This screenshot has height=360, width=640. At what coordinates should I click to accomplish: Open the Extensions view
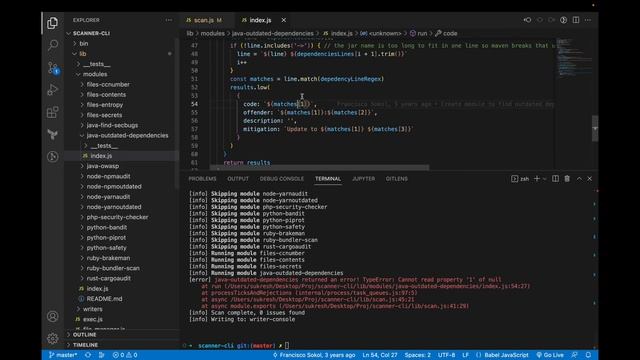[52, 112]
